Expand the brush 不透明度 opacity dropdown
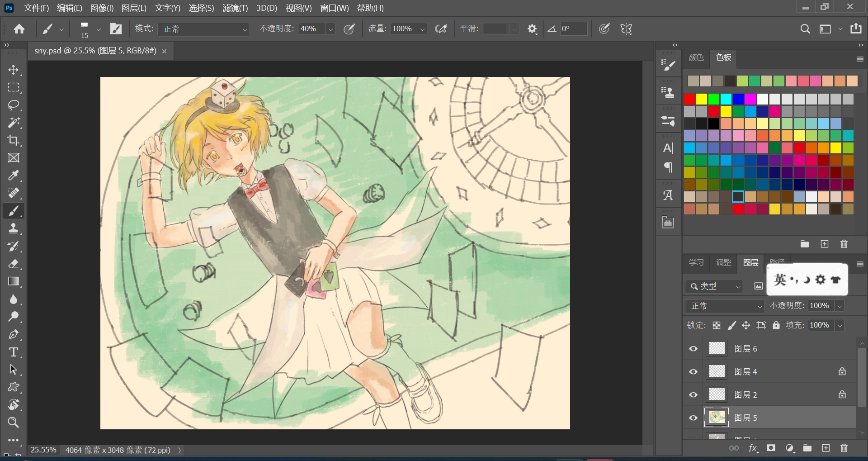The image size is (868, 461). [330, 29]
